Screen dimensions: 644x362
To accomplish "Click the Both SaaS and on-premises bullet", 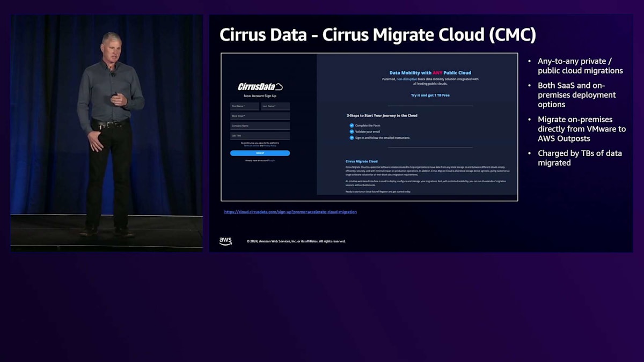I will tap(577, 95).
